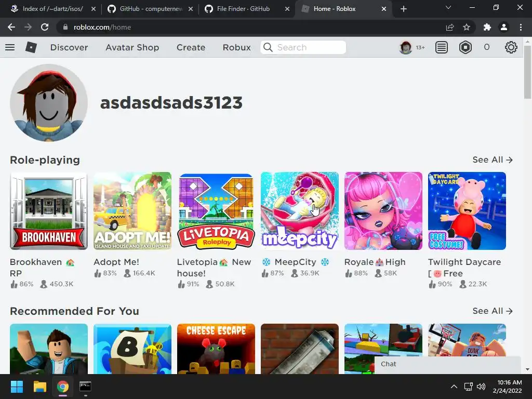Open the MeepCity game thumbnail
Viewport: 532px width, 399px height.
click(x=300, y=211)
